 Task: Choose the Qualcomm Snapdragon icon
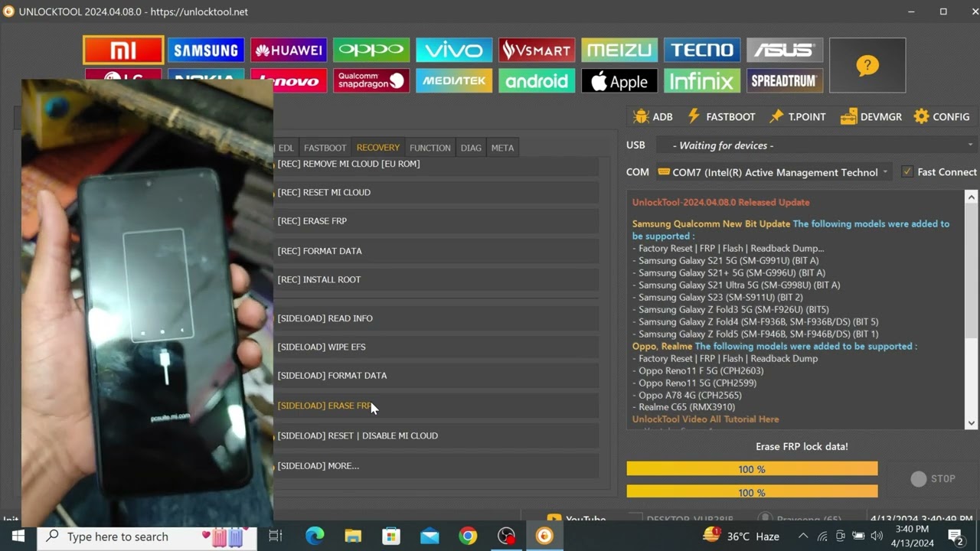tap(371, 80)
